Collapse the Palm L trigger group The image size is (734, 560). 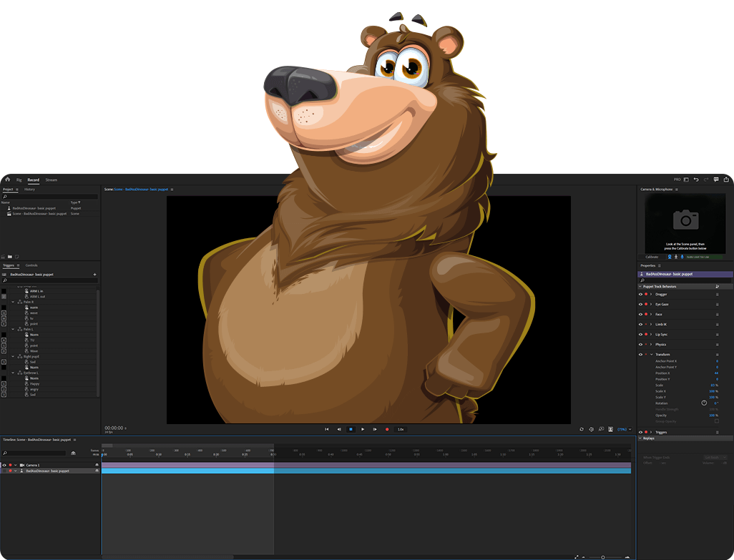pos(13,329)
